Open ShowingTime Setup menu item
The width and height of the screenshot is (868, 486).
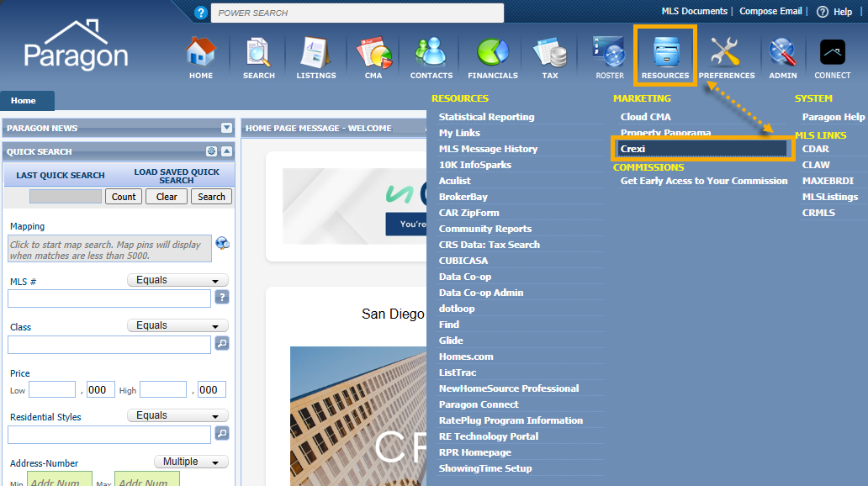pyautogui.click(x=485, y=468)
